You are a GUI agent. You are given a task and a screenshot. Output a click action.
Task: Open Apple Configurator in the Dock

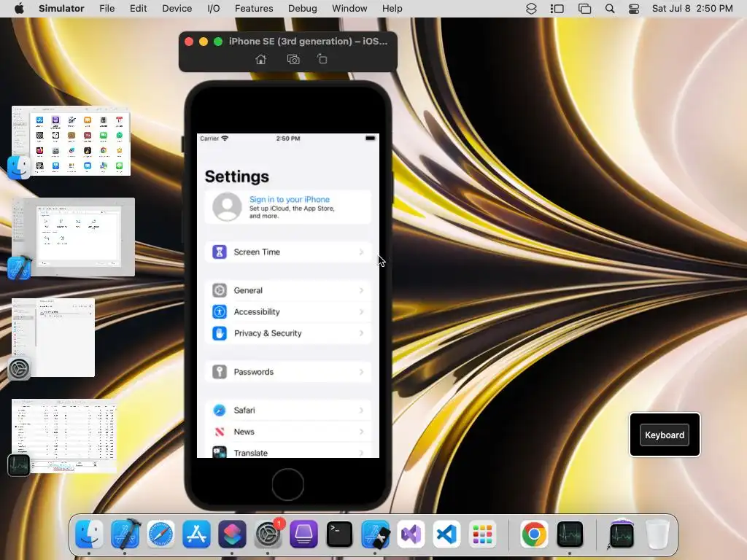point(303,534)
